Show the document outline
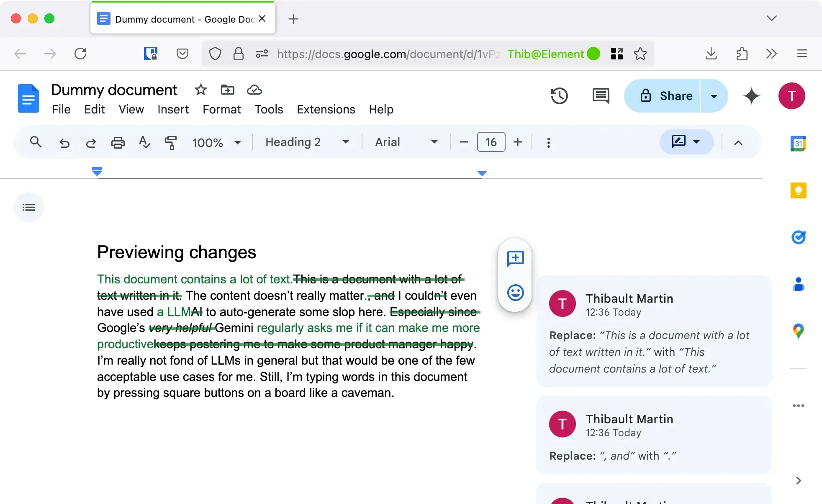The image size is (822, 504). tap(28, 207)
